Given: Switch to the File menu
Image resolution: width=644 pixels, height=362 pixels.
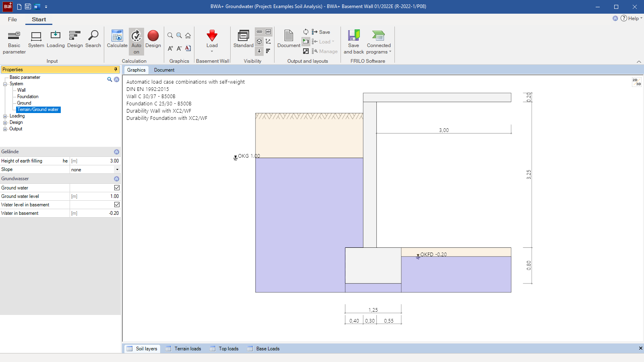Looking at the screenshot, I should pos(12,19).
